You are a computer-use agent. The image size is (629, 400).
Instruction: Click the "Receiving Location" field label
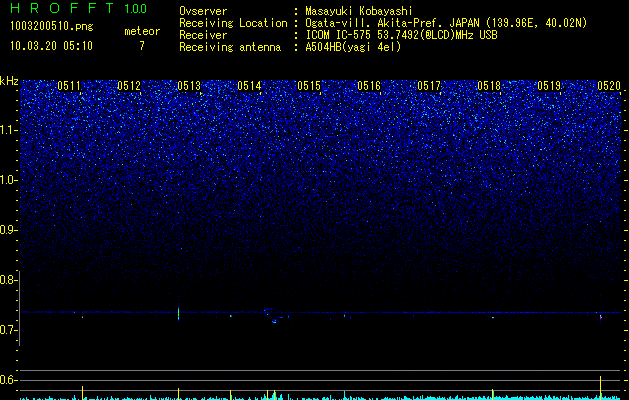click(233, 23)
